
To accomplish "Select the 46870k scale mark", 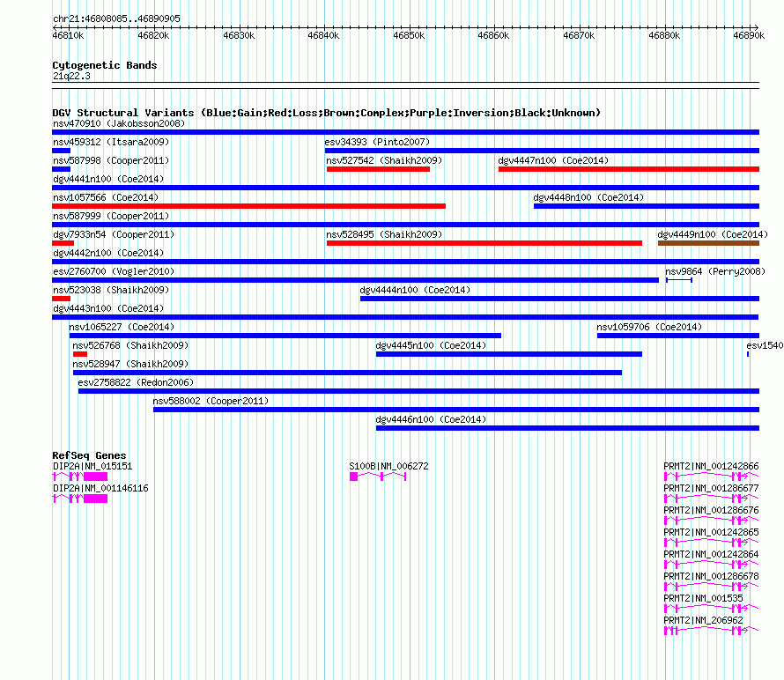I will (579, 35).
